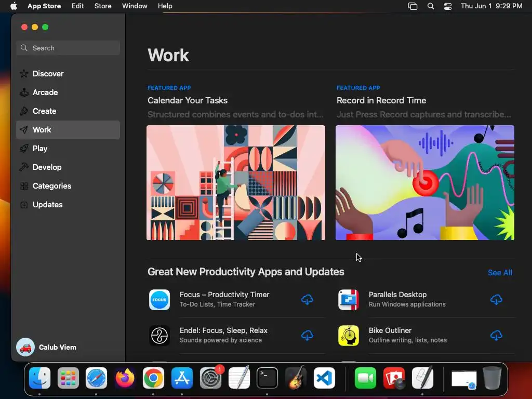Open minimized window in the Dock
The height and width of the screenshot is (399, 532).
click(464, 379)
